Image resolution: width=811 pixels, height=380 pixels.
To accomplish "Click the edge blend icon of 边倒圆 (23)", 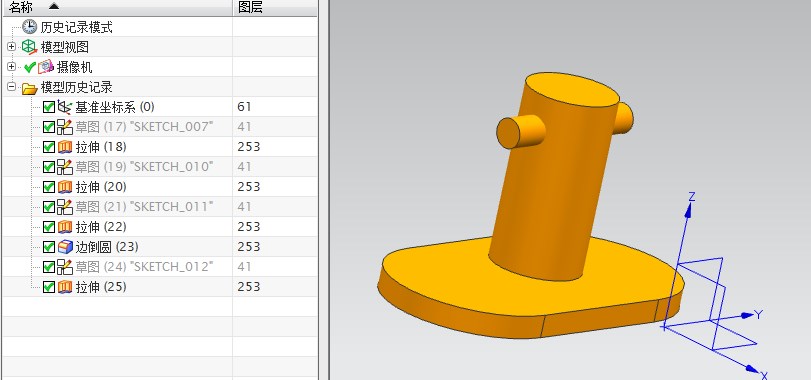I will (x=65, y=247).
